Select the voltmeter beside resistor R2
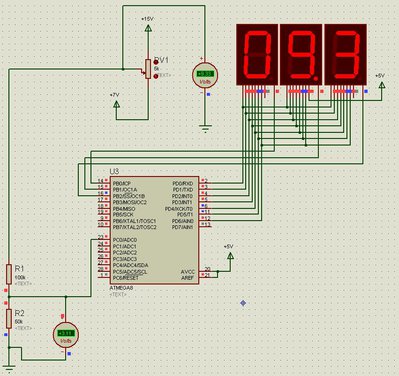This screenshot has width=399, height=376. [x=66, y=334]
